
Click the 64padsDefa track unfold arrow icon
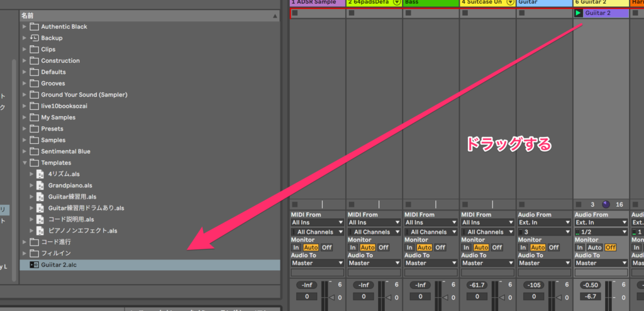tap(396, 3)
